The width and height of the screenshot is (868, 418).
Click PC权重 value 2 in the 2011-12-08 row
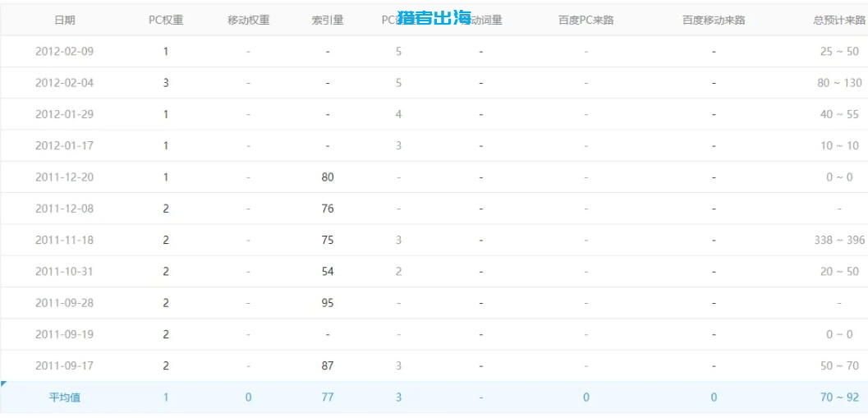click(x=166, y=209)
